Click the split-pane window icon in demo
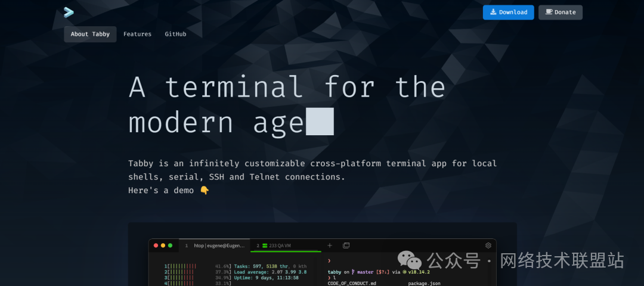 [346, 245]
